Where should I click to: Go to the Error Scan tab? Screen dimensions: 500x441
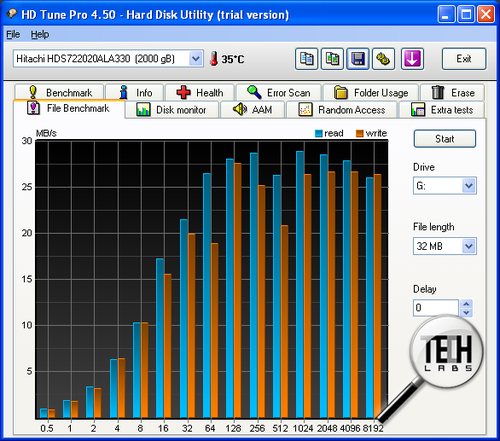279,92
